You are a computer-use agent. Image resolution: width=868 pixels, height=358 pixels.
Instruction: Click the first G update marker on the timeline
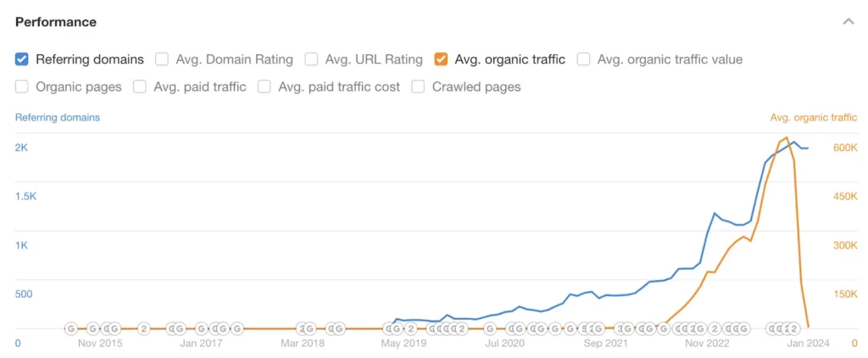coord(71,328)
